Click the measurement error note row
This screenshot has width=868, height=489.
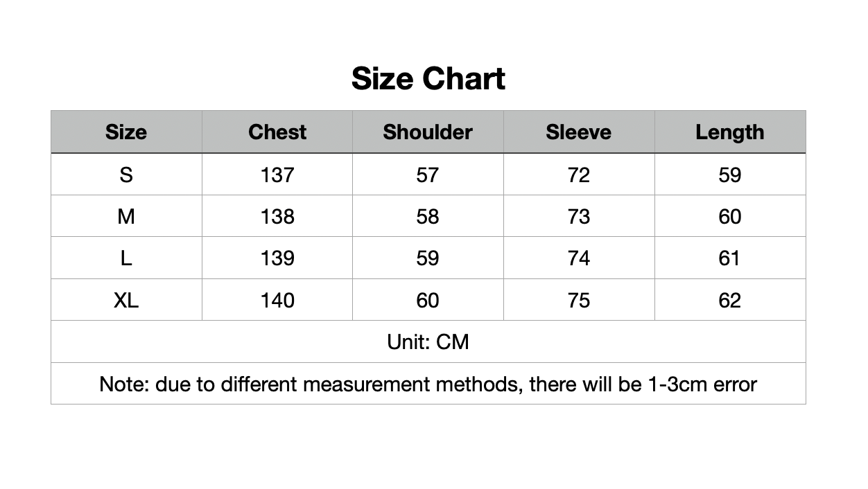tap(428, 384)
